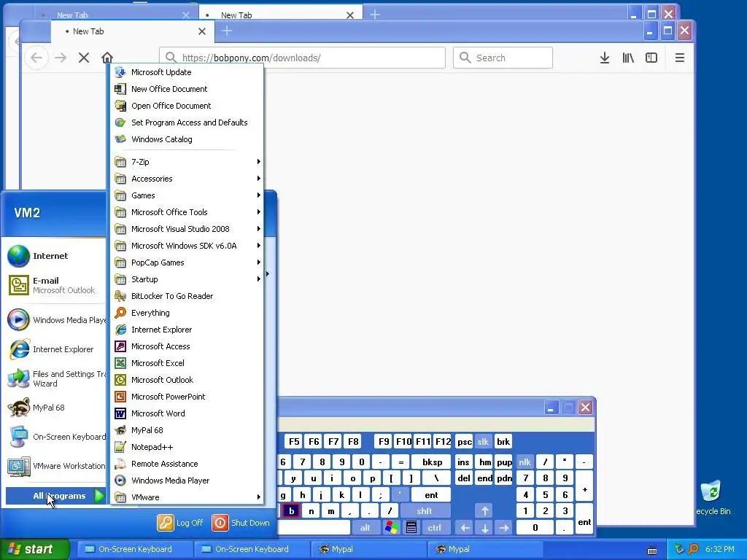Screen dimensions: 747x560
Task: Open E-mail Microsoft Outlook pinned item
Action: click(55, 285)
